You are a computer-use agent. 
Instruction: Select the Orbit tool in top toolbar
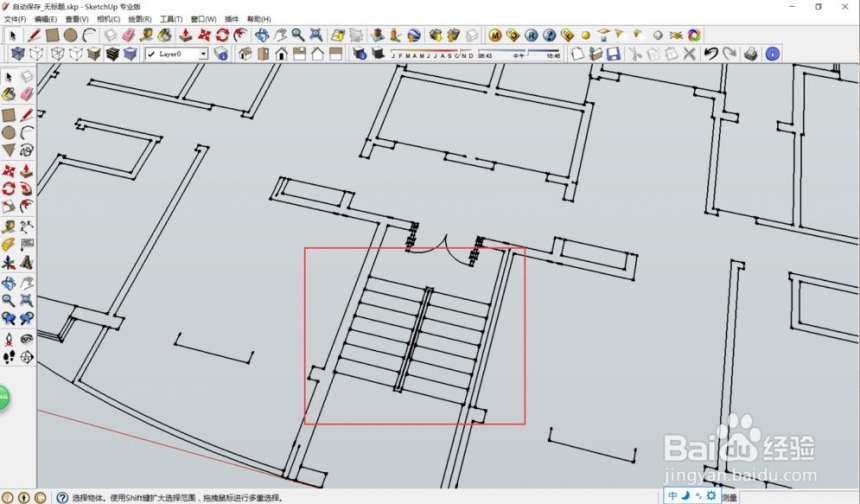tap(262, 36)
